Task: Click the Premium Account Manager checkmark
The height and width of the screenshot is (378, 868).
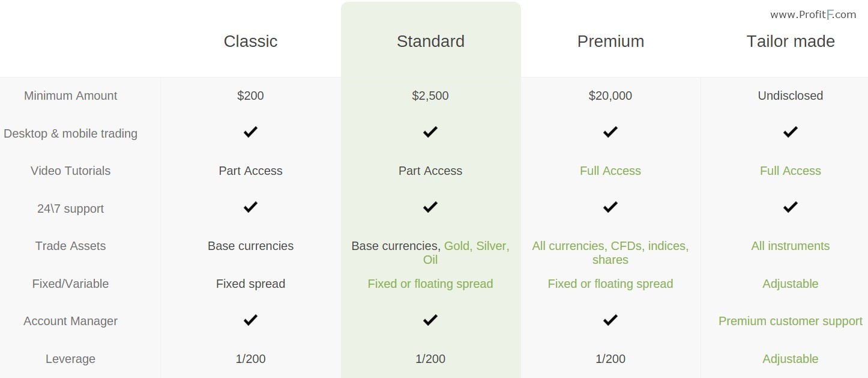Action: tap(610, 320)
